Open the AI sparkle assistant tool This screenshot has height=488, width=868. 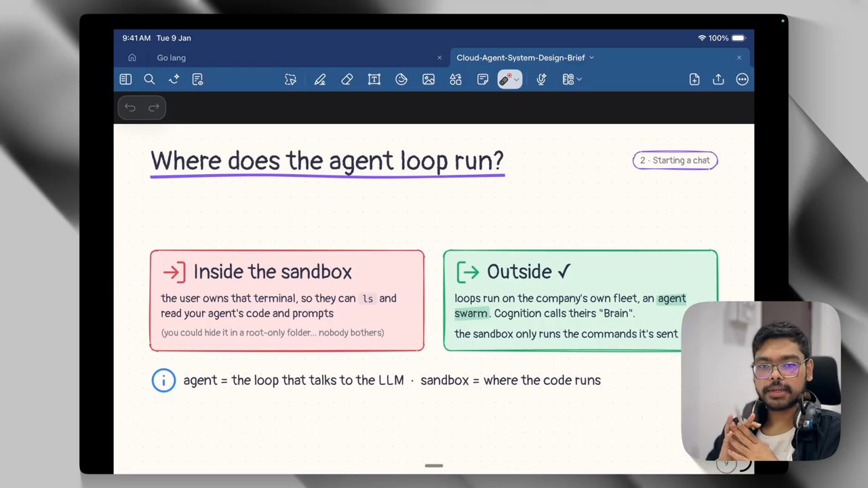tap(174, 79)
